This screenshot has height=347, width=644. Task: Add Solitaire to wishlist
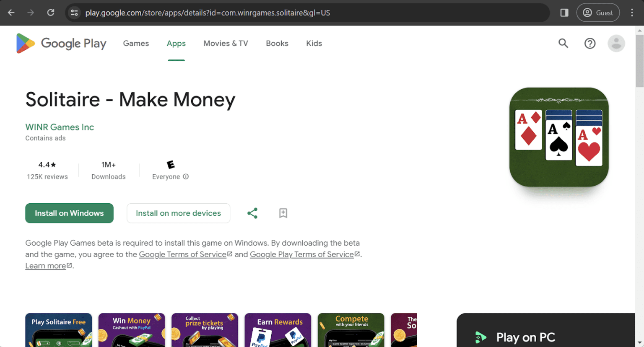coord(283,213)
